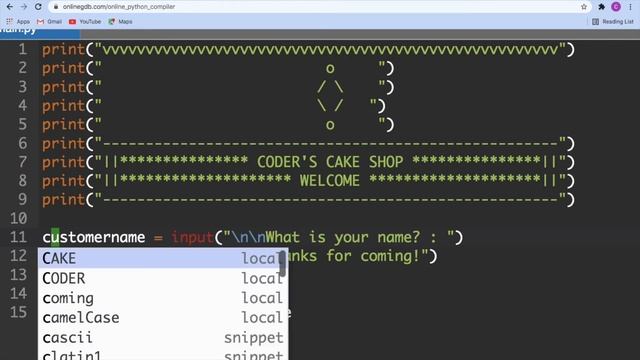Viewport: 640px width, 360px height.
Task: Click line number 6 in the gutter
Action: (x=22, y=143)
